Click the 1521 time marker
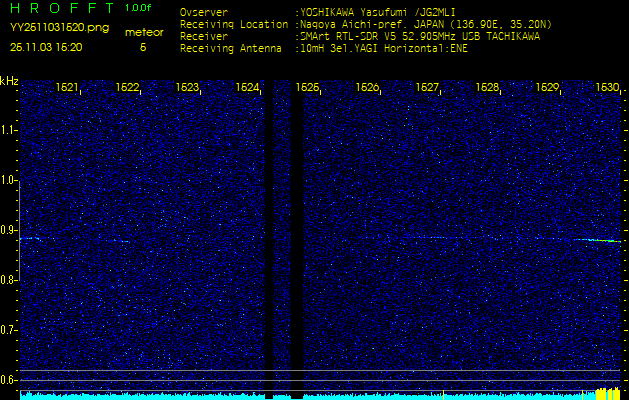 tap(67, 87)
